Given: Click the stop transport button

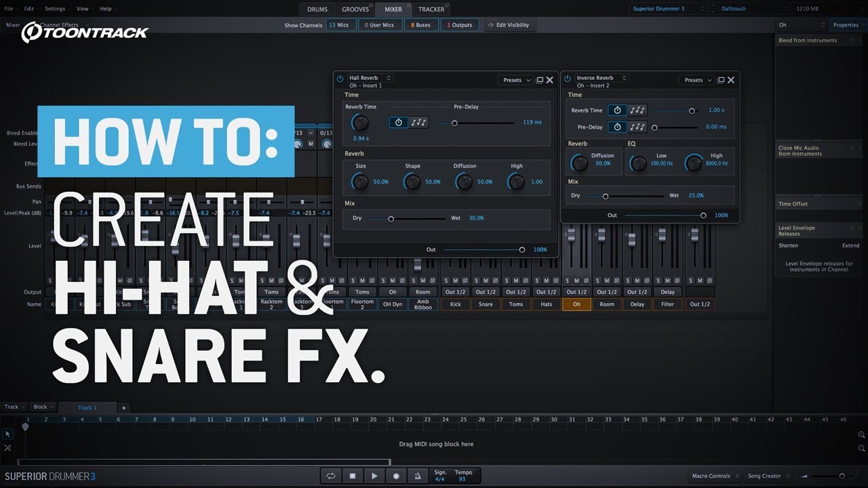Looking at the screenshot, I should [353, 476].
